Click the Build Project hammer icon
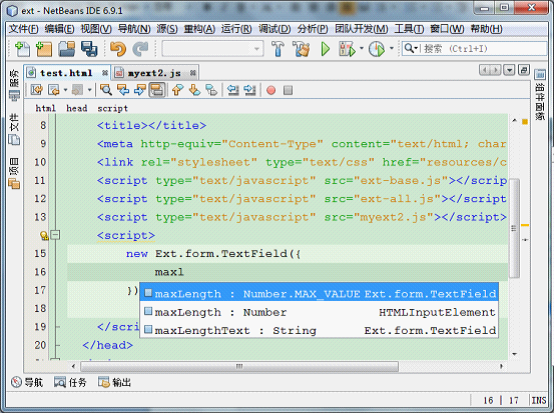554x413 pixels. pyautogui.click(x=278, y=49)
